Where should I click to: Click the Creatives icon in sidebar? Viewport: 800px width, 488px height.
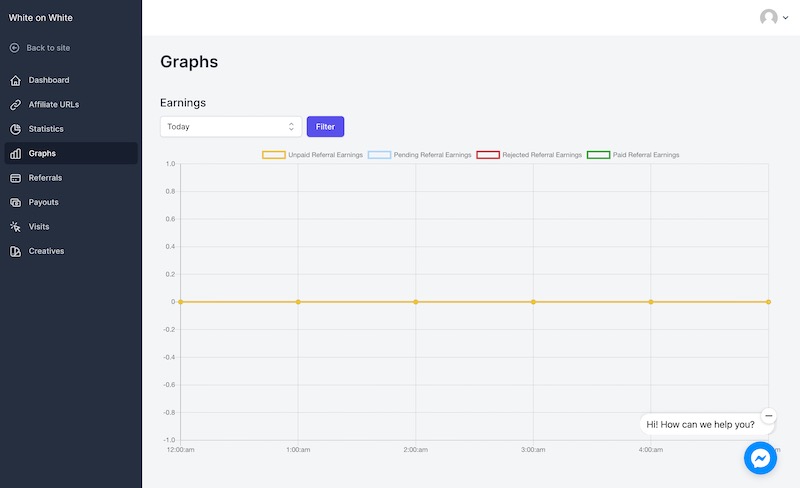pyautogui.click(x=15, y=251)
